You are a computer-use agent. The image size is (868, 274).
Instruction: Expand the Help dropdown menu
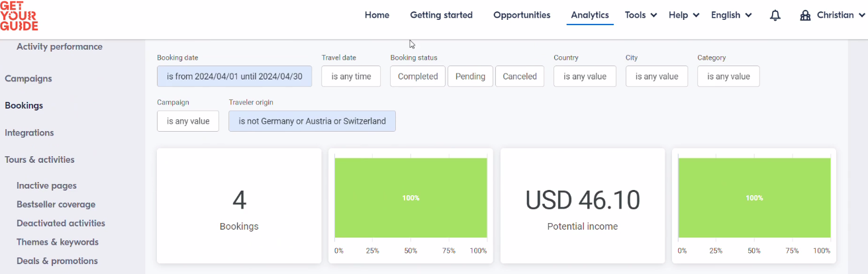[684, 15]
